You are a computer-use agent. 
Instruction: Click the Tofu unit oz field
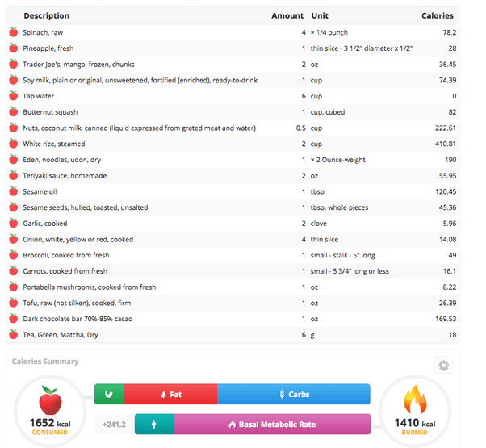tap(314, 303)
